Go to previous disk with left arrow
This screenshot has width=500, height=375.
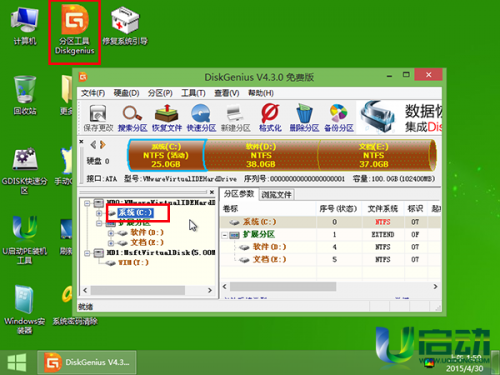point(93,144)
